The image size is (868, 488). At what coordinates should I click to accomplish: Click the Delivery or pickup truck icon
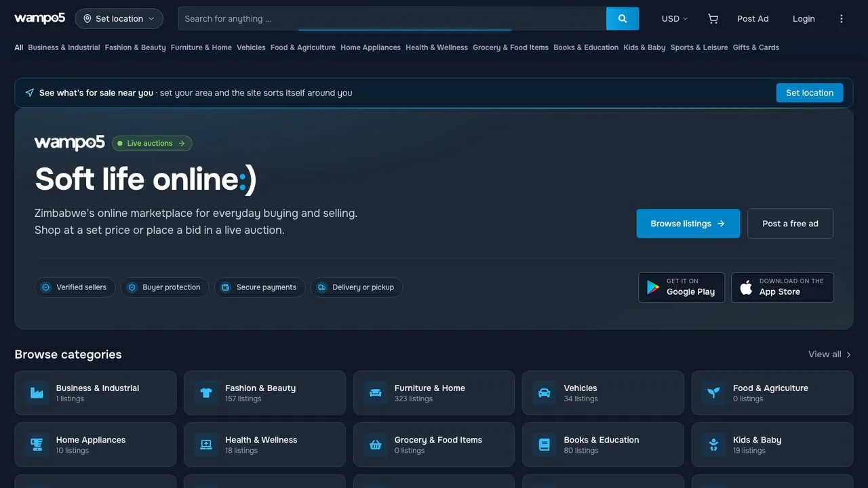coord(322,287)
